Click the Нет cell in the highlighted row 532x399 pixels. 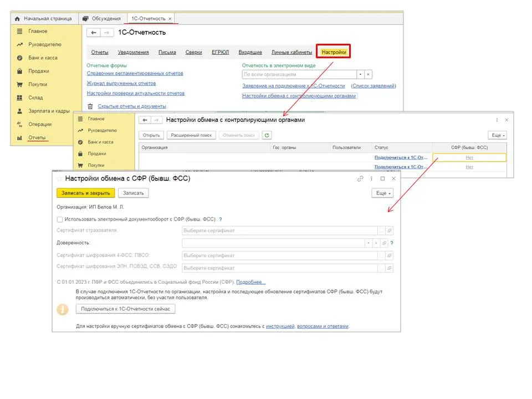[469, 157]
